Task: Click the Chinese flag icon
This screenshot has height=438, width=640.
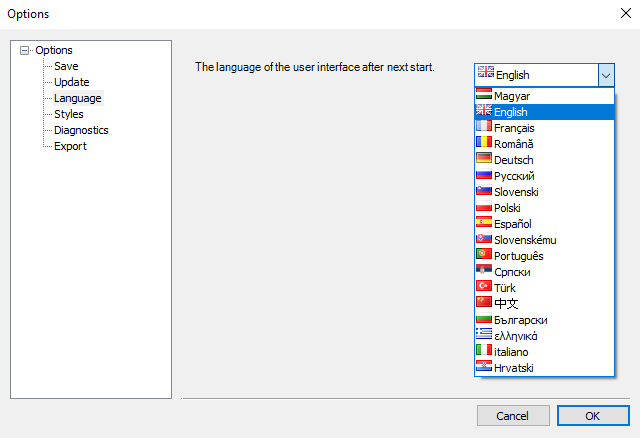Action: point(484,302)
